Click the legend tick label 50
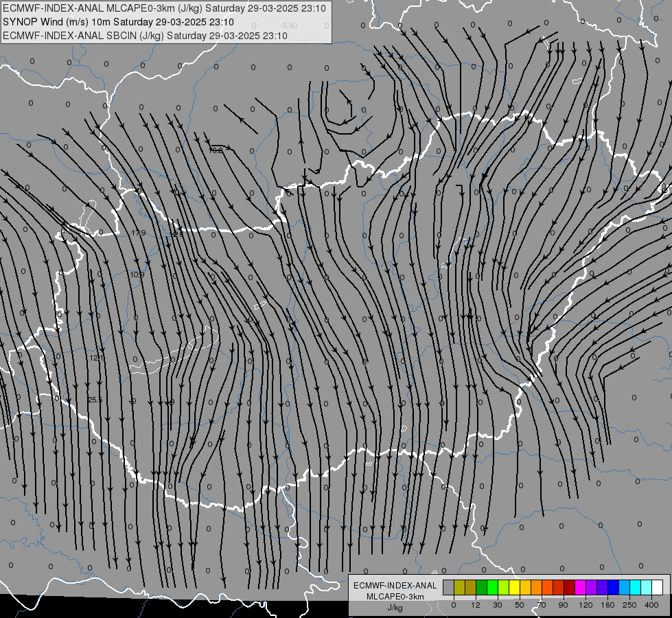Viewport: 672px width, 618px height. tap(520, 605)
